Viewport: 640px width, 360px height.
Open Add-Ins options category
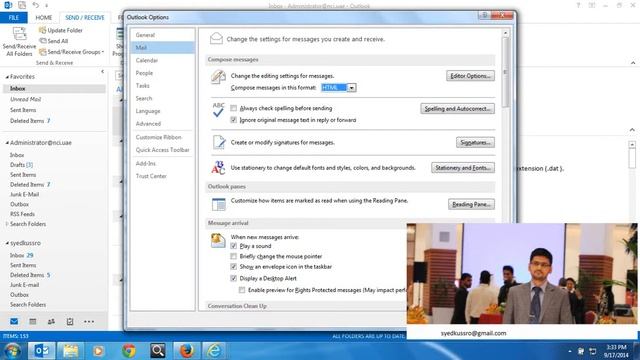click(162, 163)
